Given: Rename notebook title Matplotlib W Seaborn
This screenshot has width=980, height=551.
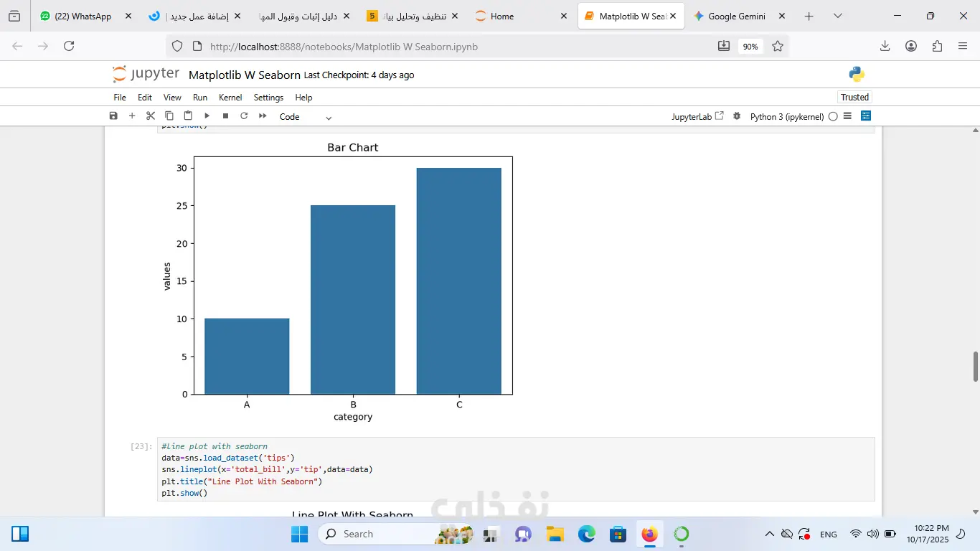Looking at the screenshot, I should (245, 75).
